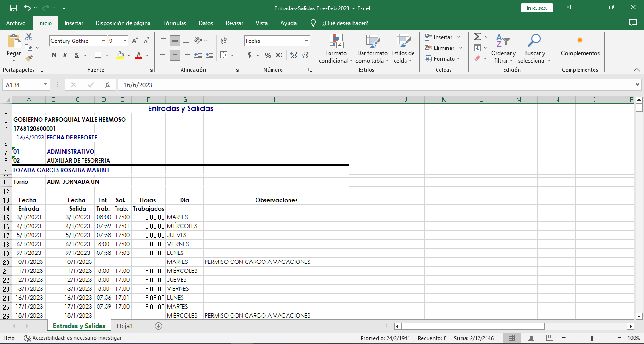Click the Complementos add-ins button

point(580,47)
